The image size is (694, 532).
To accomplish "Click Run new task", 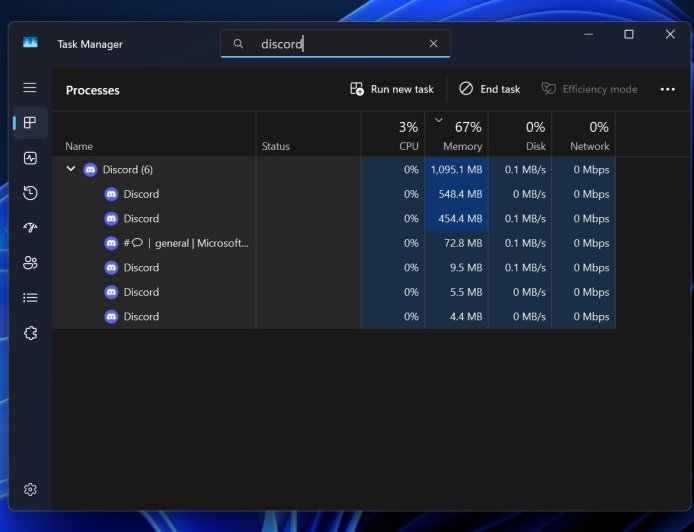I will pyautogui.click(x=392, y=89).
